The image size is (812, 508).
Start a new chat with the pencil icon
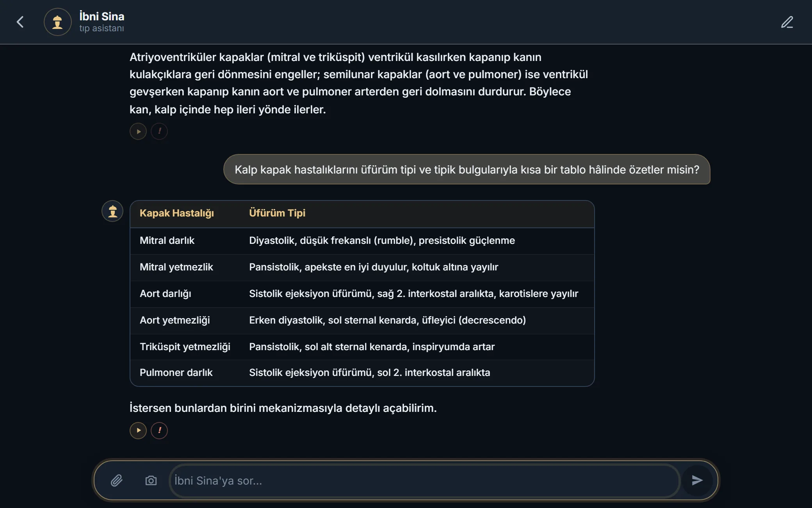pos(787,22)
